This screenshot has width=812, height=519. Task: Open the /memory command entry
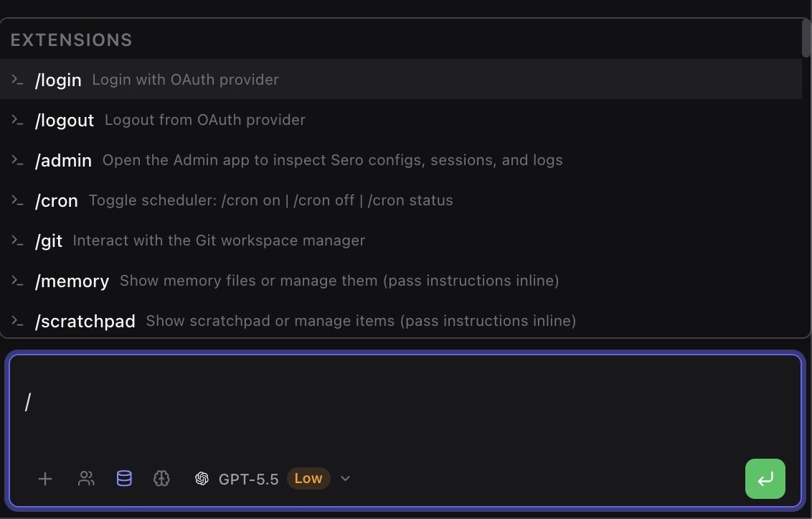72,281
